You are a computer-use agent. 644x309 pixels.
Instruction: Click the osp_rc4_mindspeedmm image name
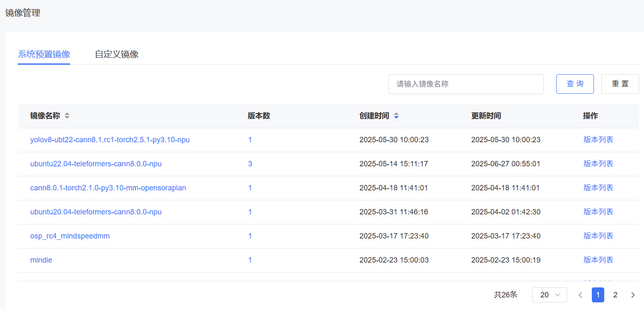70,236
